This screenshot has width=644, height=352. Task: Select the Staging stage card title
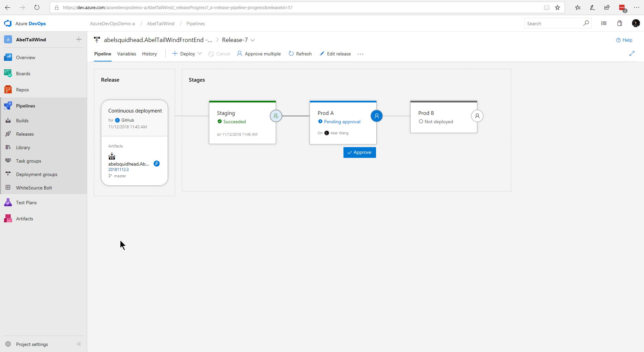click(226, 113)
